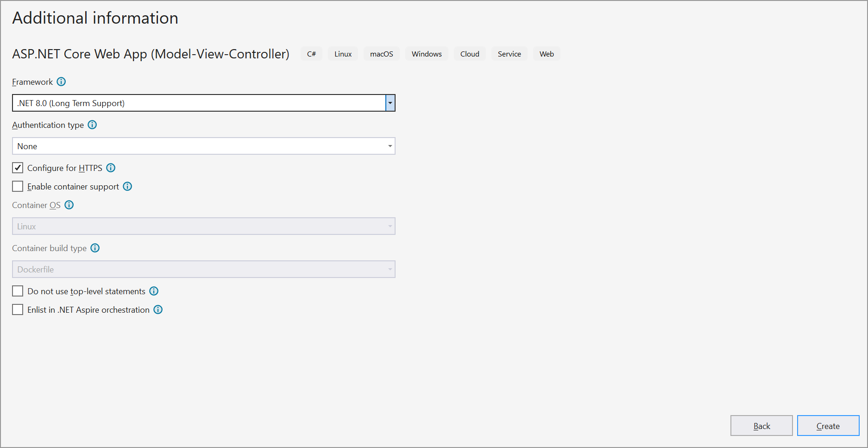Click the C# project tag

click(311, 54)
